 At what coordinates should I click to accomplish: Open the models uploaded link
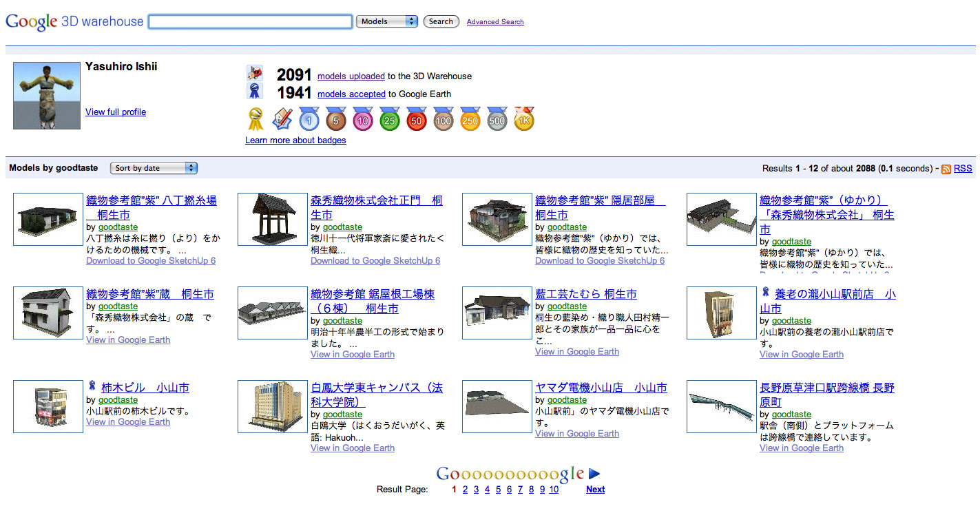click(x=351, y=76)
